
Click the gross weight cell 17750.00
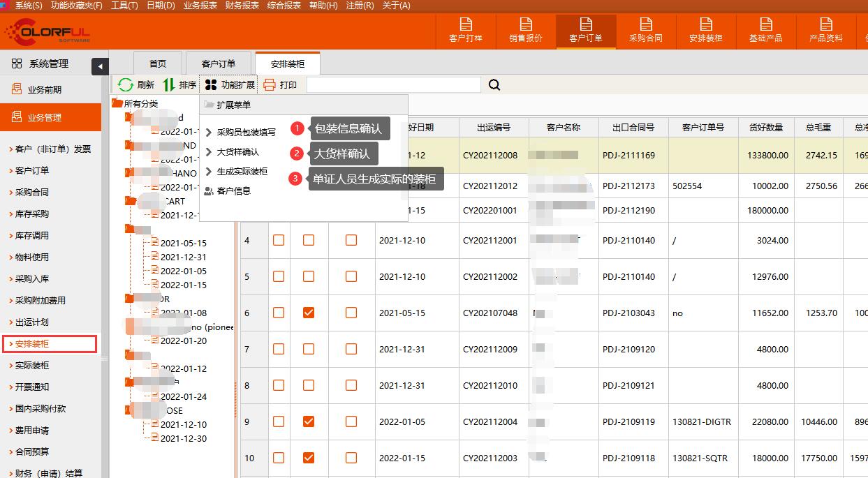point(819,458)
